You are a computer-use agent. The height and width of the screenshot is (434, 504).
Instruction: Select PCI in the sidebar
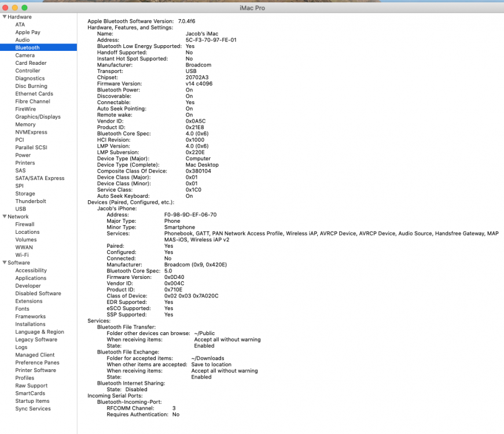[20, 140]
